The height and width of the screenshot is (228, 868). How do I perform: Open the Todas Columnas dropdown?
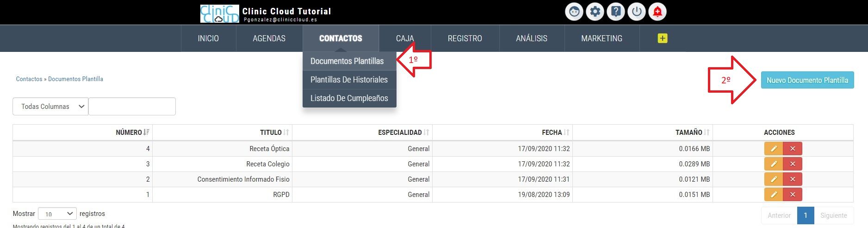(50, 107)
